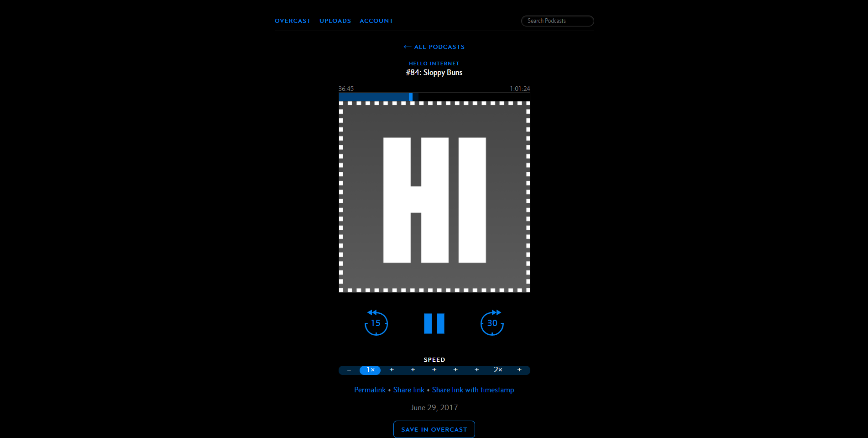Open the ACCOUNT page
Viewport: 868px width, 438px height.
point(376,21)
